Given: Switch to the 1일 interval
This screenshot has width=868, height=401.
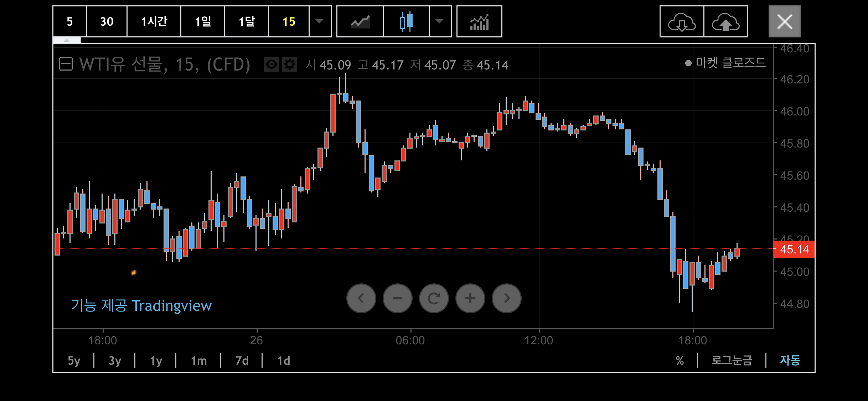Looking at the screenshot, I should coord(203,21).
